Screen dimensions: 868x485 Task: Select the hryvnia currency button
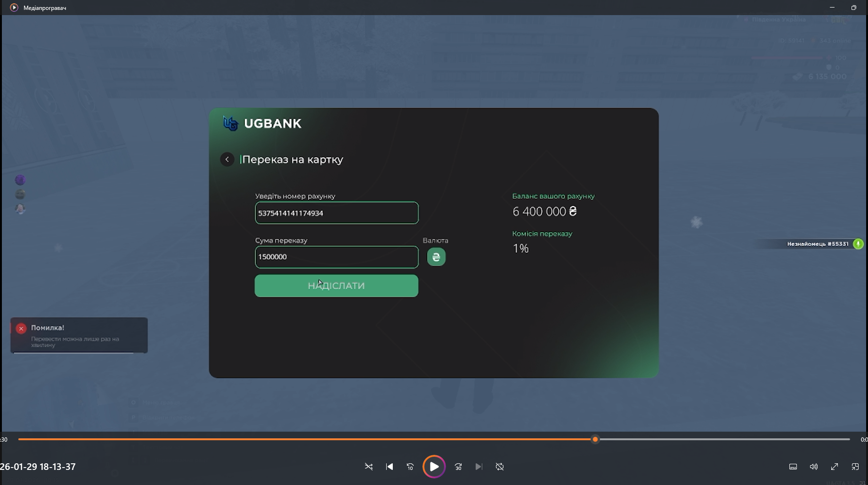tap(436, 257)
